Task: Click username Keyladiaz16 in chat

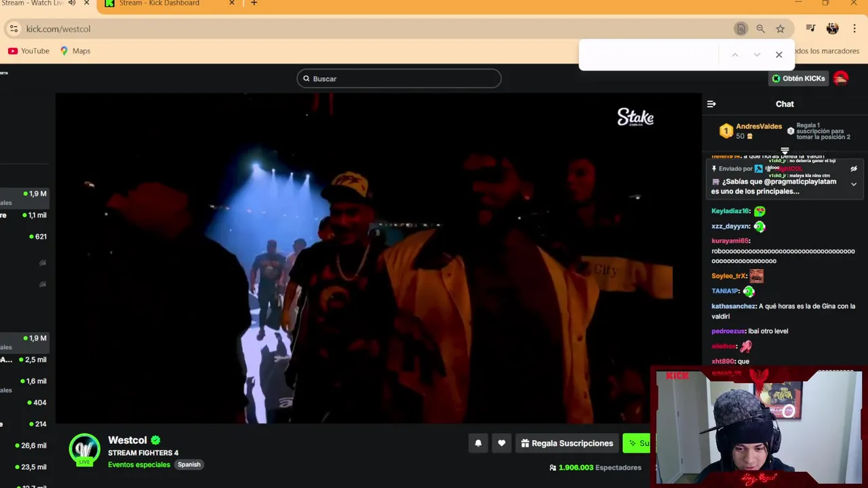Action: pyautogui.click(x=730, y=211)
